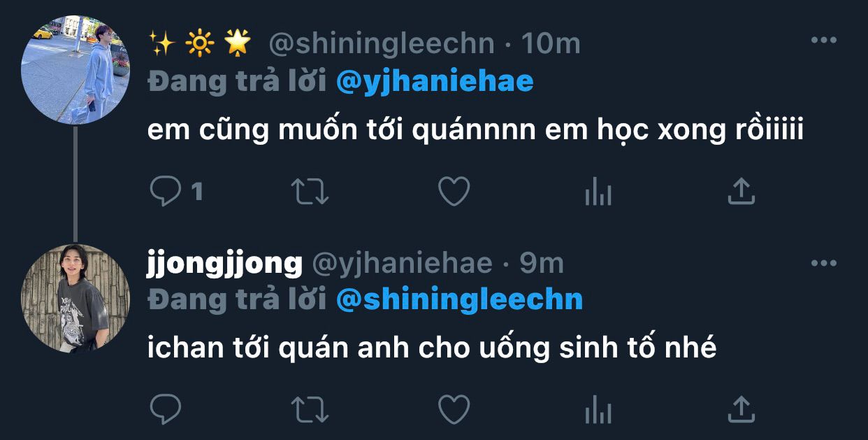
Task: Retweet jjongjjong's reply about sinh tố
Action: [x=310, y=409]
